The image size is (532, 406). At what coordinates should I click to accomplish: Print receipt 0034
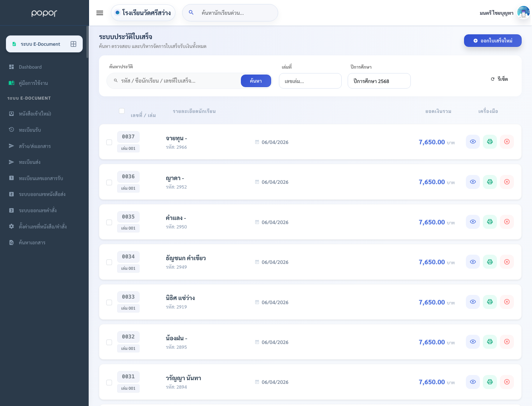click(x=490, y=262)
